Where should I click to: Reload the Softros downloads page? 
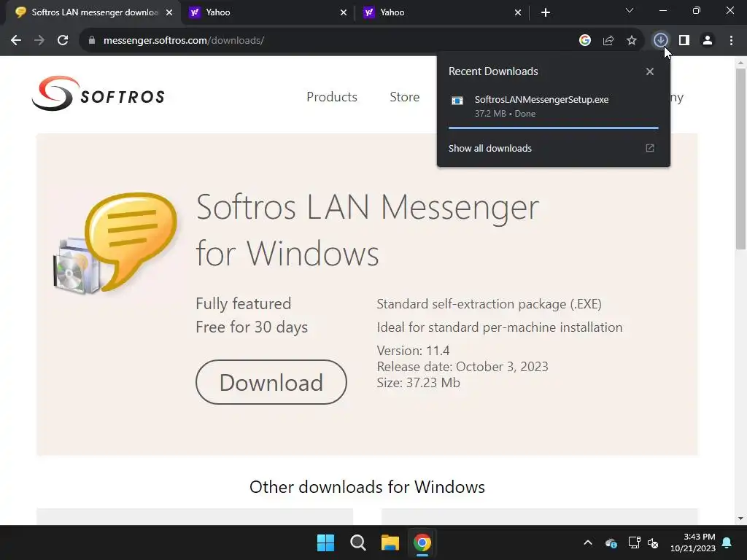[x=63, y=41]
